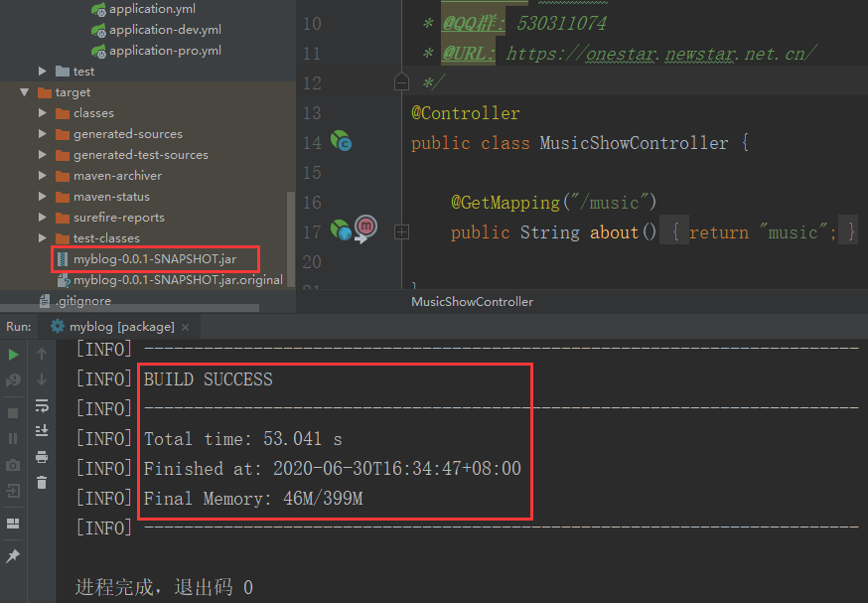Image resolution: width=868 pixels, height=603 pixels.
Task: Open application-pro.yml in project tree
Action: (x=165, y=51)
